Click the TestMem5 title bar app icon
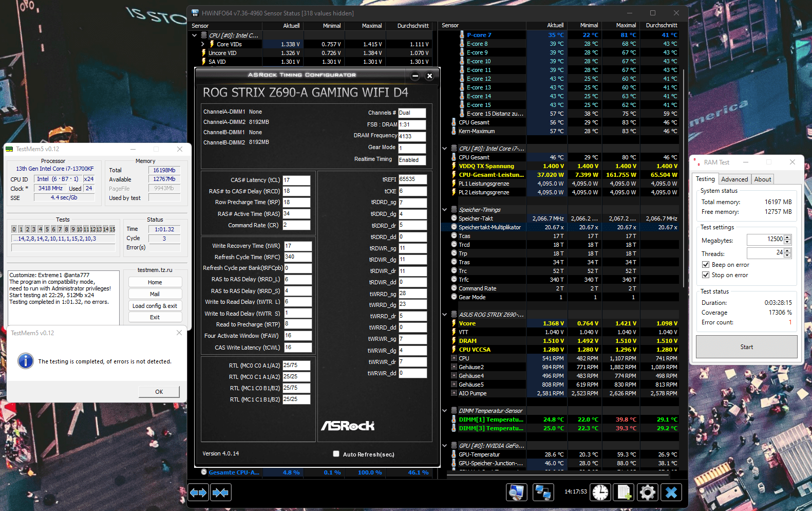 pyautogui.click(x=9, y=149)
